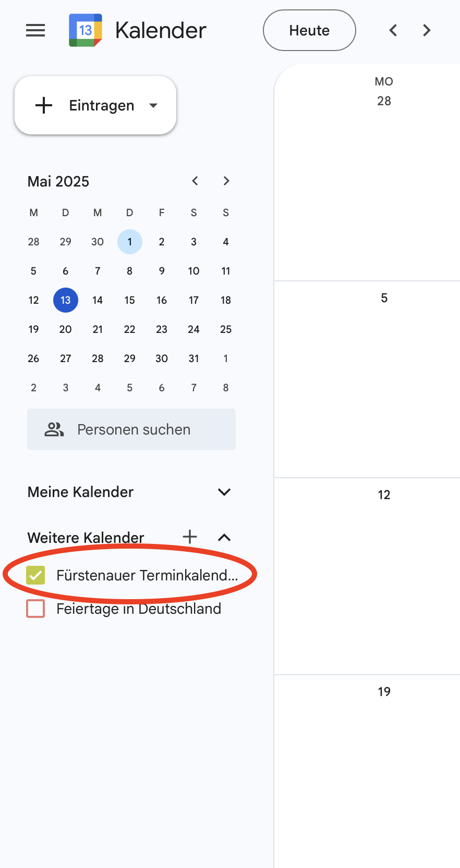Show previous month in mini calendar
The width and height of the screenshot is (460, 868).
[195, 181]
